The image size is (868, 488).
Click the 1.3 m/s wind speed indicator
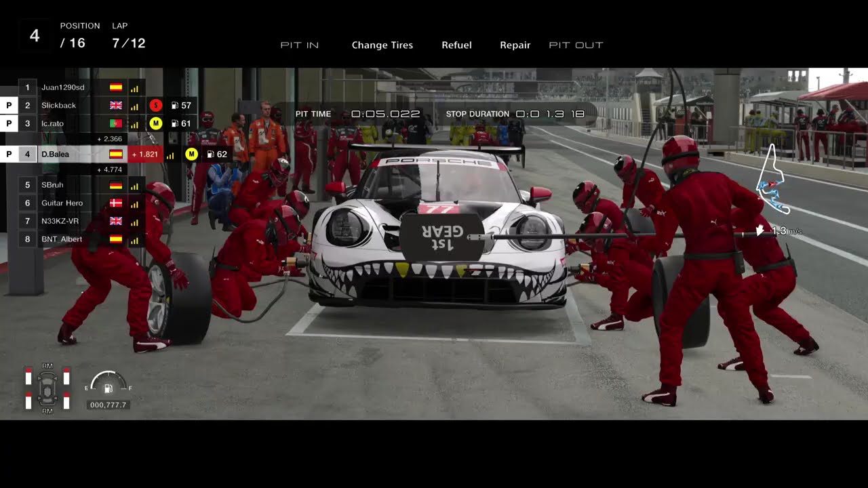(x=779, y=231)
